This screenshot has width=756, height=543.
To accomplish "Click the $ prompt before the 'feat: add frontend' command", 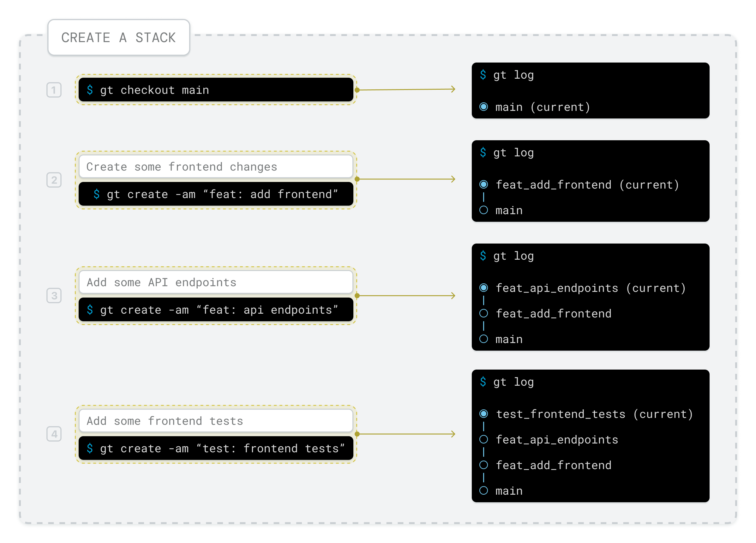I will point(96,194).
